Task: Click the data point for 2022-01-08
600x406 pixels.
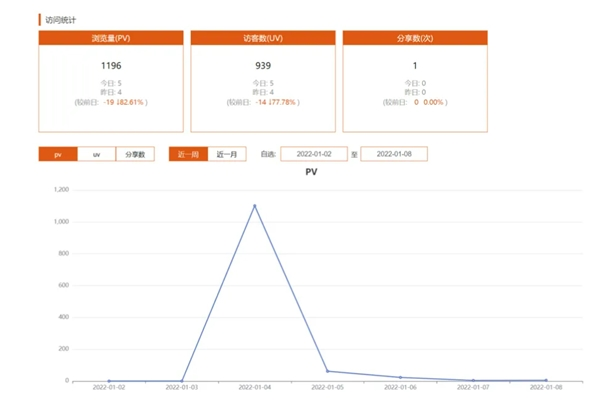Action: pyautogui.click(x=546, y=380)
